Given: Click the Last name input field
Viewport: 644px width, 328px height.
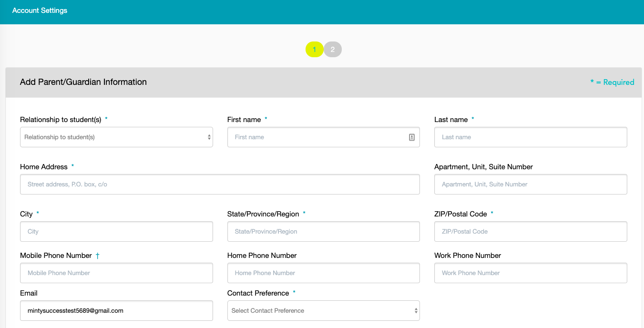Looking at the screenshot, I should point(531,137).
